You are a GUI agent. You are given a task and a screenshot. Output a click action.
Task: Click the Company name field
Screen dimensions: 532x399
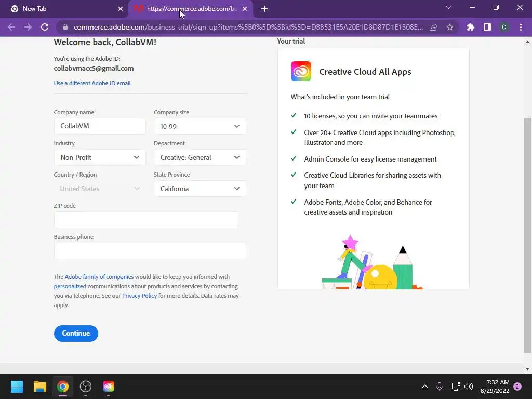coord(100,126)
